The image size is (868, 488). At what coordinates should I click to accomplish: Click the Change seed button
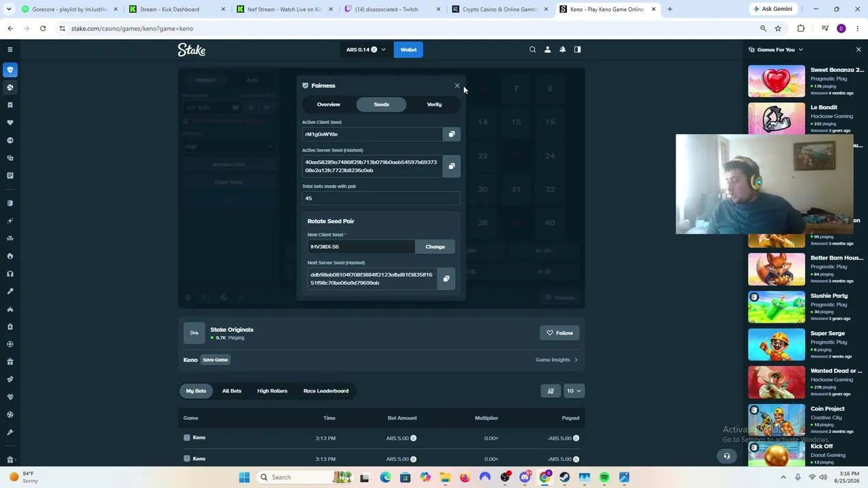435,247
